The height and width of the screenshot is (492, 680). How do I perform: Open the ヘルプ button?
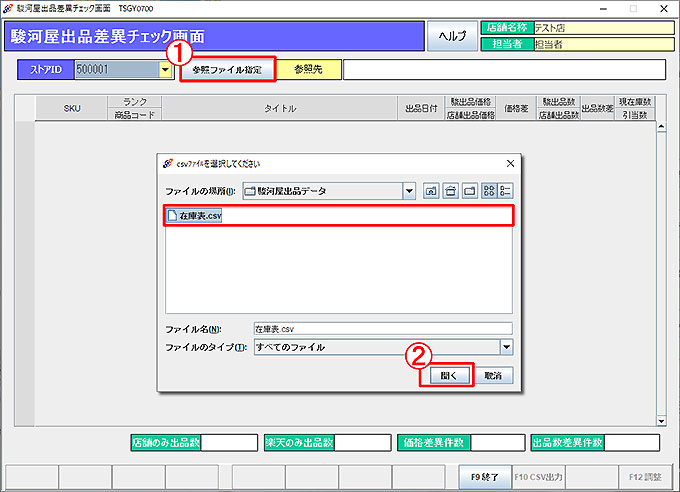(452, 36)
